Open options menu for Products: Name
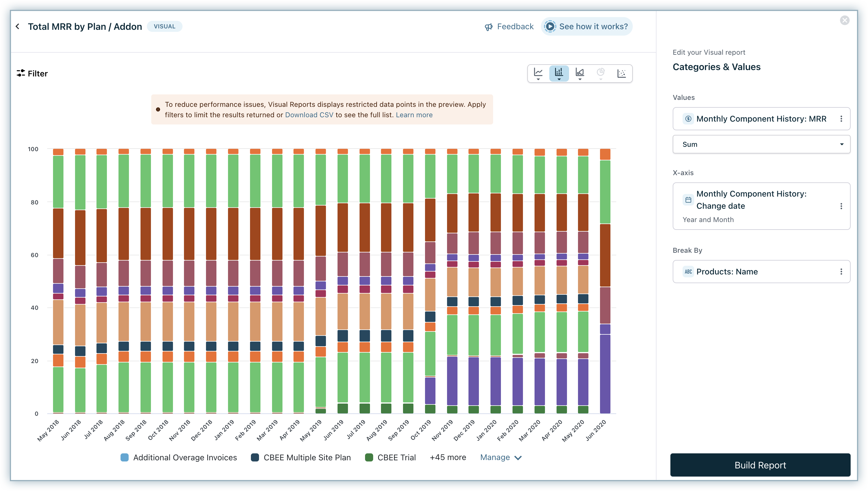Screen dimensions: 868x491 841,272
